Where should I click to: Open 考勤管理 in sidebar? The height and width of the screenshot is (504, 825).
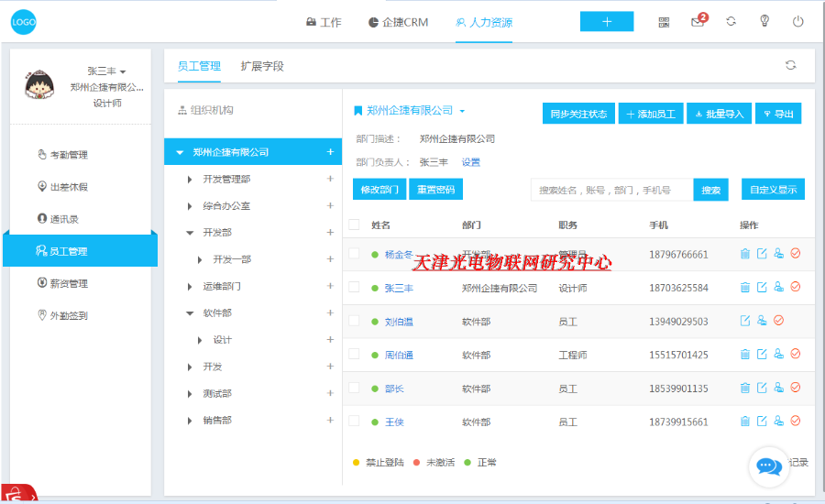click(x=62, y=155)
